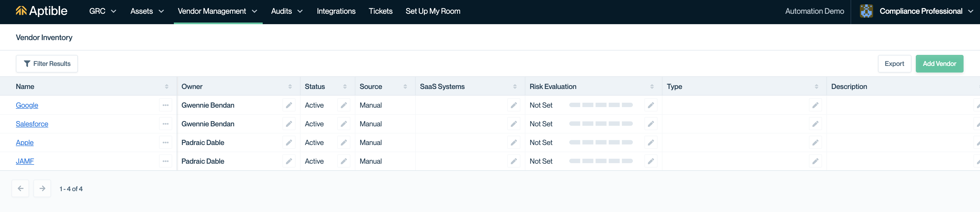Click the Automation Demo label

pos(814,11)
